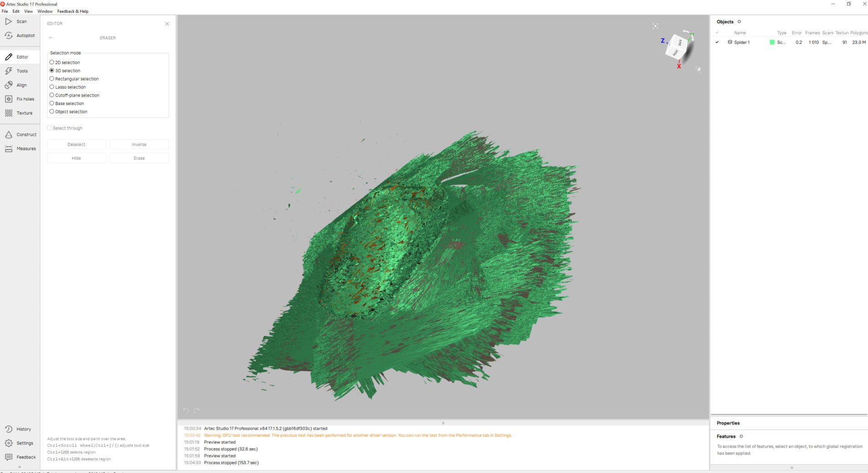The width and height of the screenshot is (868, 473).
Task: Click the Artec Studio app logo
Action: (x=3, y=4)
